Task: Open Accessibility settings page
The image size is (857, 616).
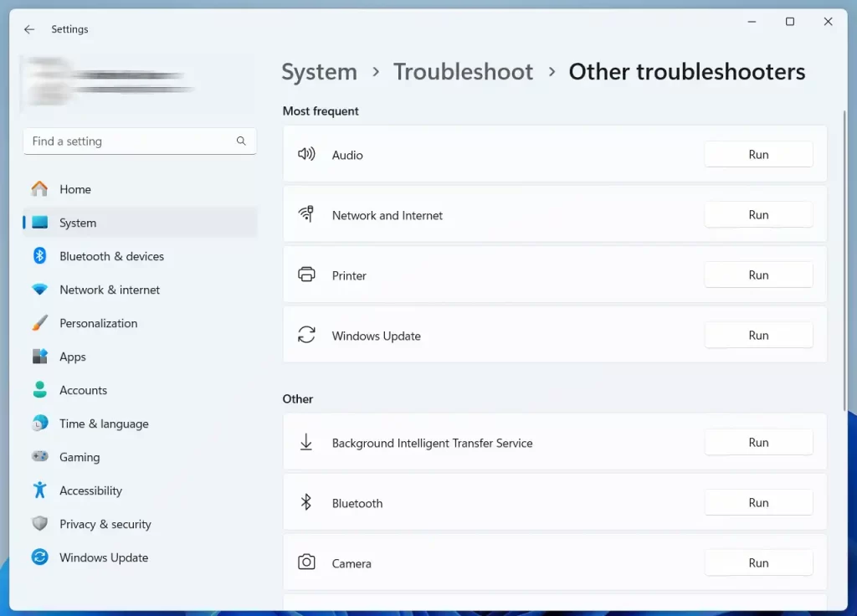Action: click(140, 490)
